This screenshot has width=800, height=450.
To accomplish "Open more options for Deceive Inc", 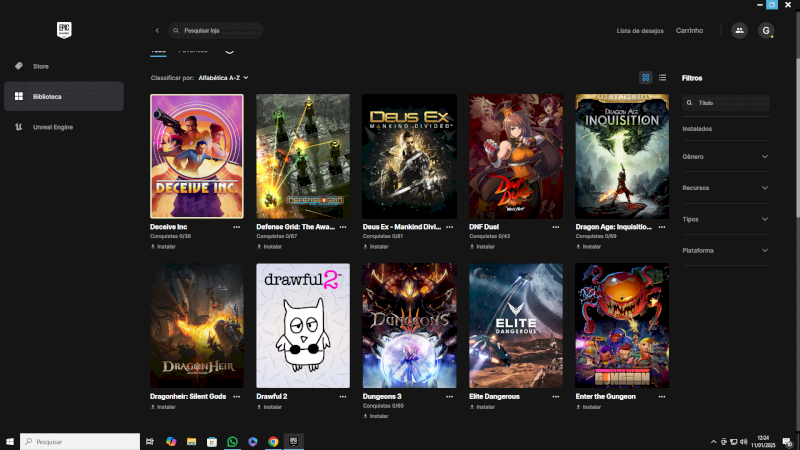I will click(237, 227).
